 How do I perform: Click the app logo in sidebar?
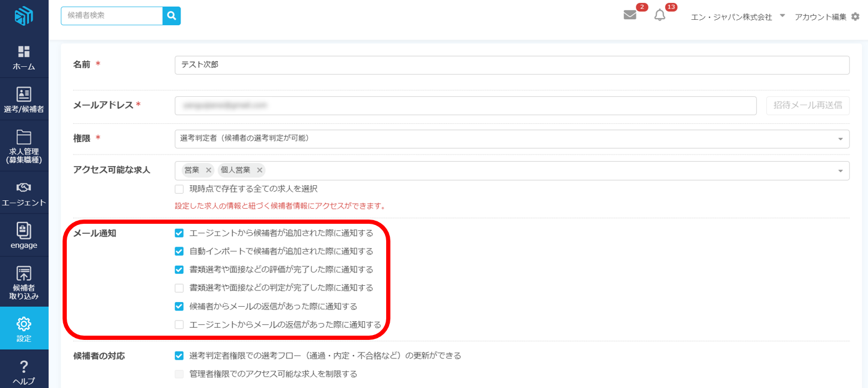[x=24, y=16]
